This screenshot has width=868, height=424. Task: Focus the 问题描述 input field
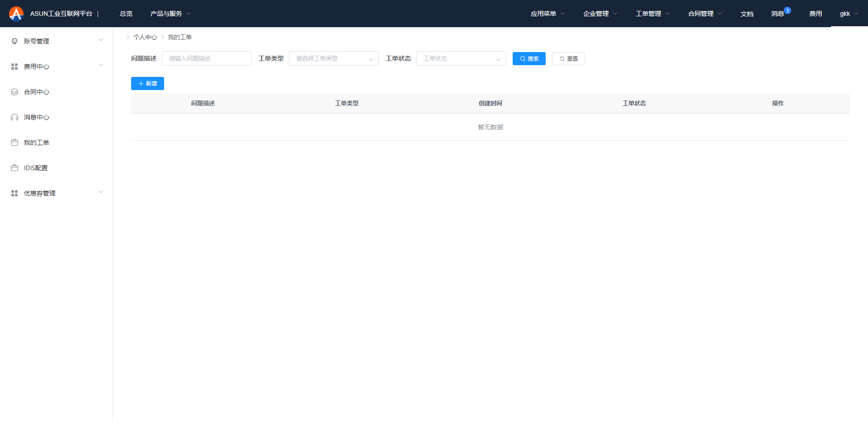point(207,58)
